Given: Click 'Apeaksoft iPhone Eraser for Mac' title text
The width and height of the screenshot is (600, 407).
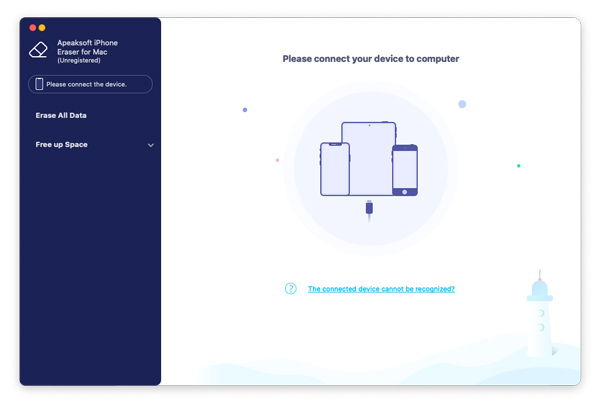Looking at the screenshot, I should pyautogui.click(x=87, y=47).
